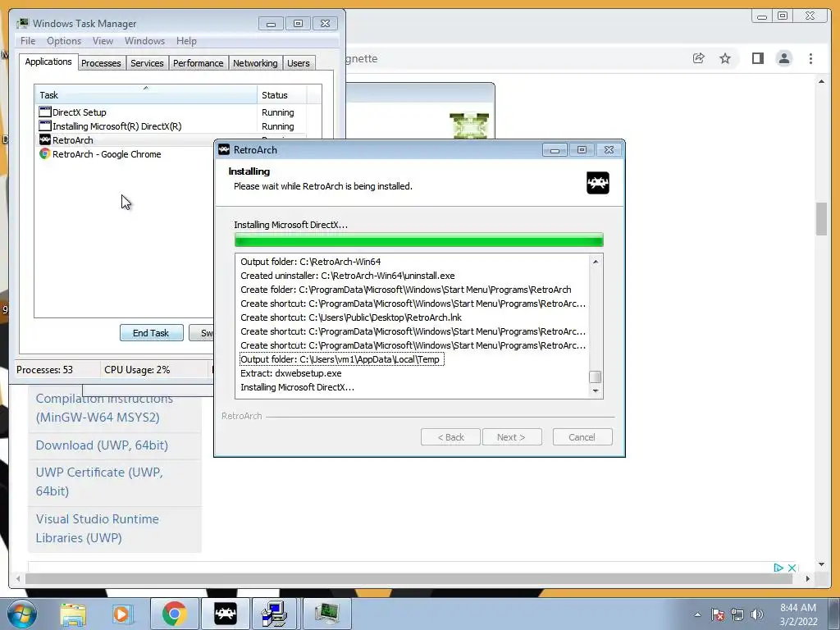Sort by the Status column header

coord(281,95)
